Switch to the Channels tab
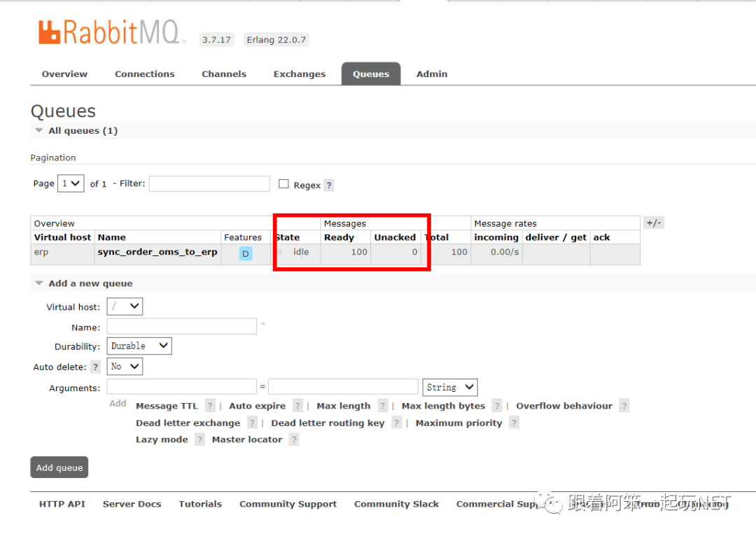This screenshot has width=756, height=536. pyautogui.click(x=224, y=73)
